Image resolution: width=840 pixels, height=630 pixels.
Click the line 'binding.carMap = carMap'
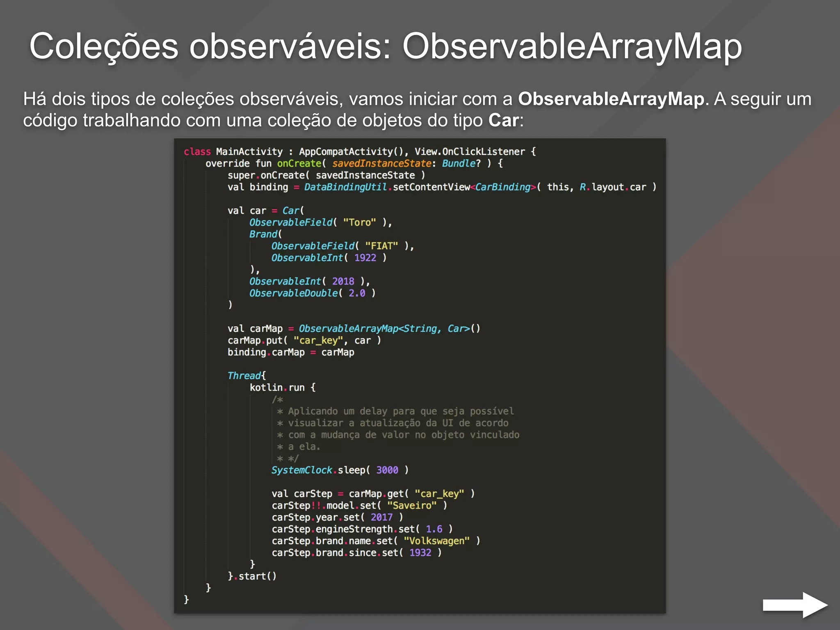click(x=291, y=352)
